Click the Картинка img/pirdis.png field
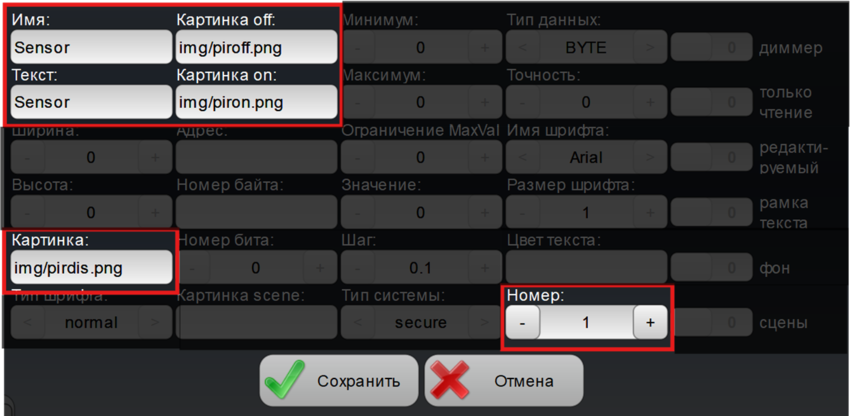The image size is (850, 416). [91, 267]
